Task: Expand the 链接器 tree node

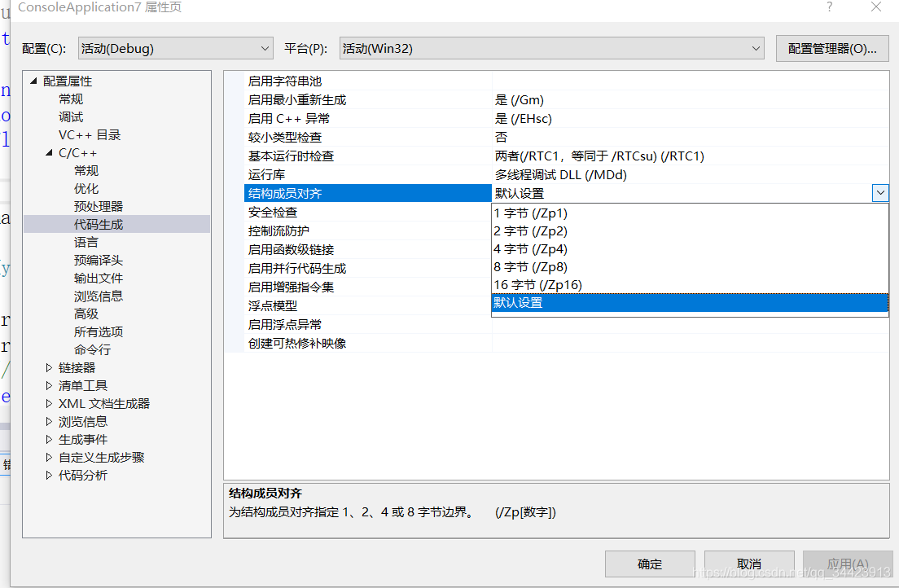Action: (x=49, y=366)
